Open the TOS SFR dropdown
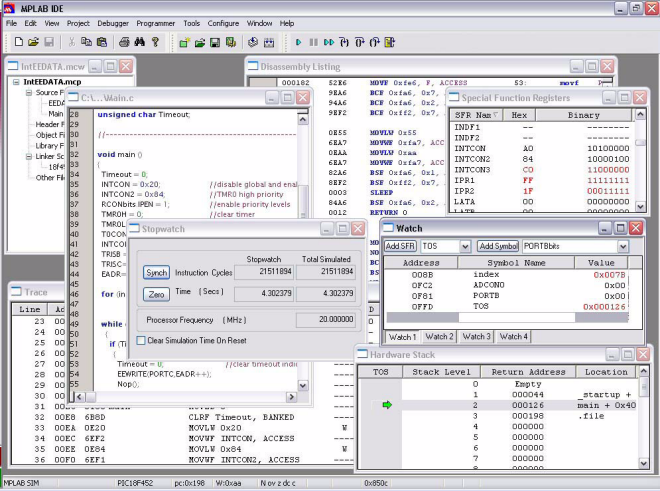660x491 pixels. click(464, 246)
